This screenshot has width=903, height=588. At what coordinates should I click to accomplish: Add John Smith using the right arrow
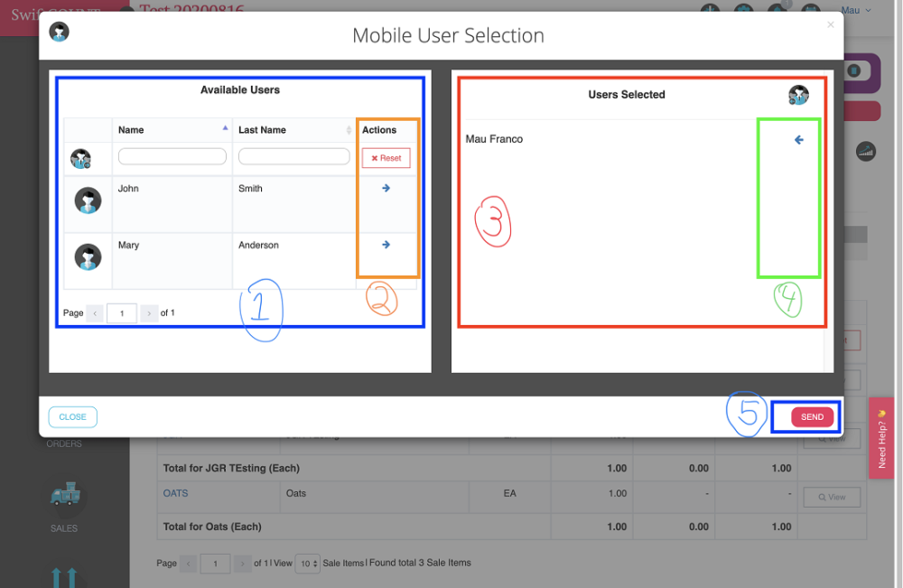[386, 188]
